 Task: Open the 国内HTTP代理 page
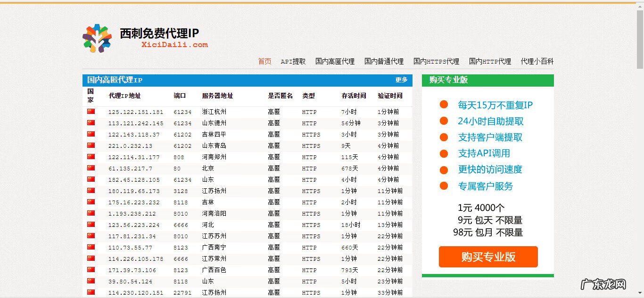[489, 61]
